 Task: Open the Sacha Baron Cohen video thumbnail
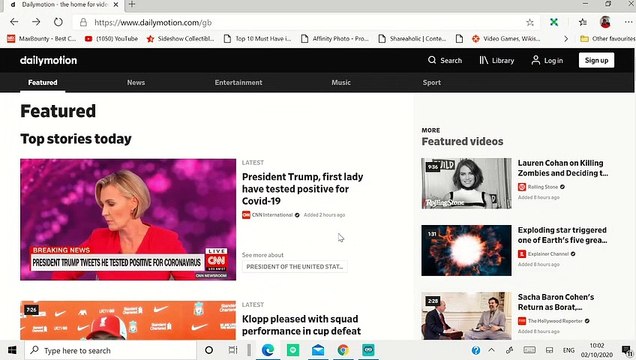coord(466,316)
